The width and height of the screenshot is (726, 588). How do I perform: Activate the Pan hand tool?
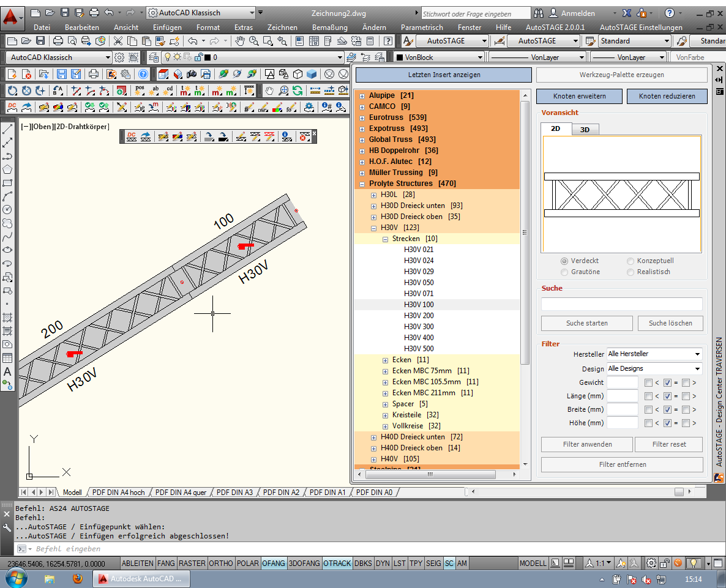[240, 41]
